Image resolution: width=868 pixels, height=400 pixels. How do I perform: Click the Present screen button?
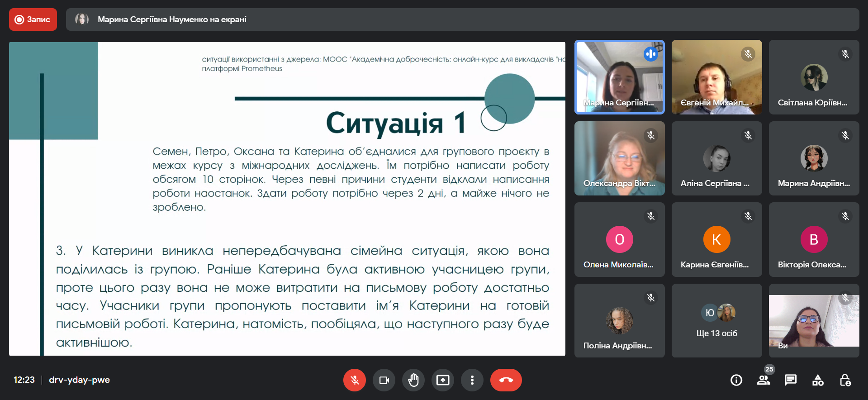click(442, 380)
